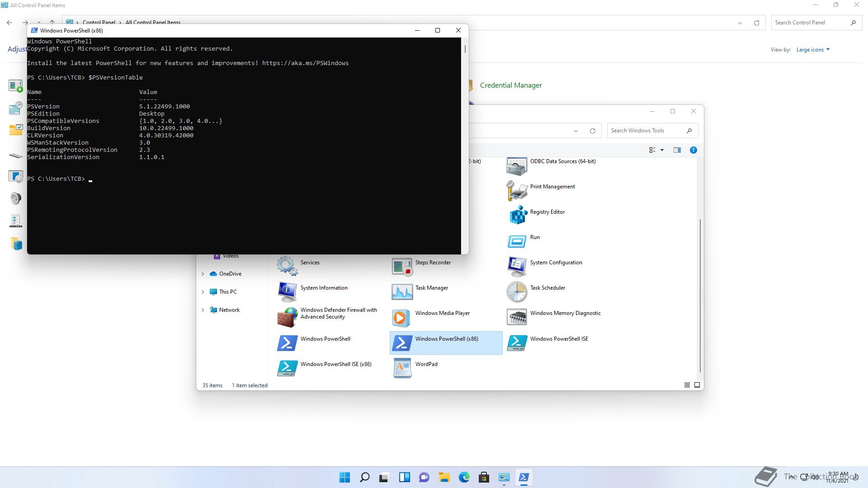Open Windows Memory Diagnostic icon

point(517,317)
